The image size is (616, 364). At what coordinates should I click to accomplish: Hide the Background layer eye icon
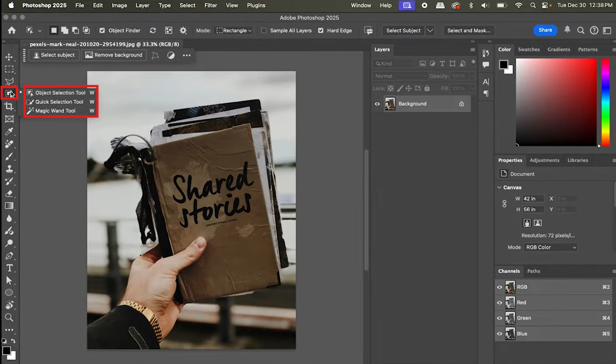377,104
